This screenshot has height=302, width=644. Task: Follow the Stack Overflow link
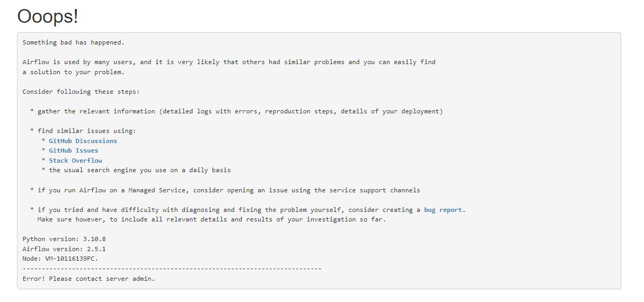(75, 161)
